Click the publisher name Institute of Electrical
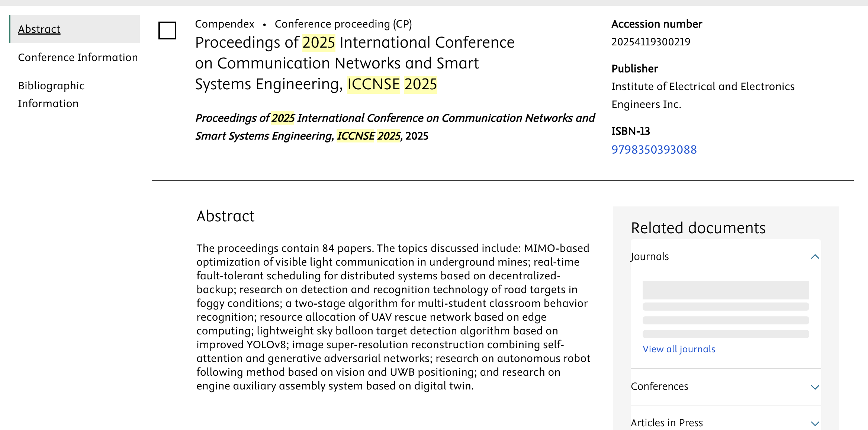The image size is (868, 430). click(x=703, y=87)
